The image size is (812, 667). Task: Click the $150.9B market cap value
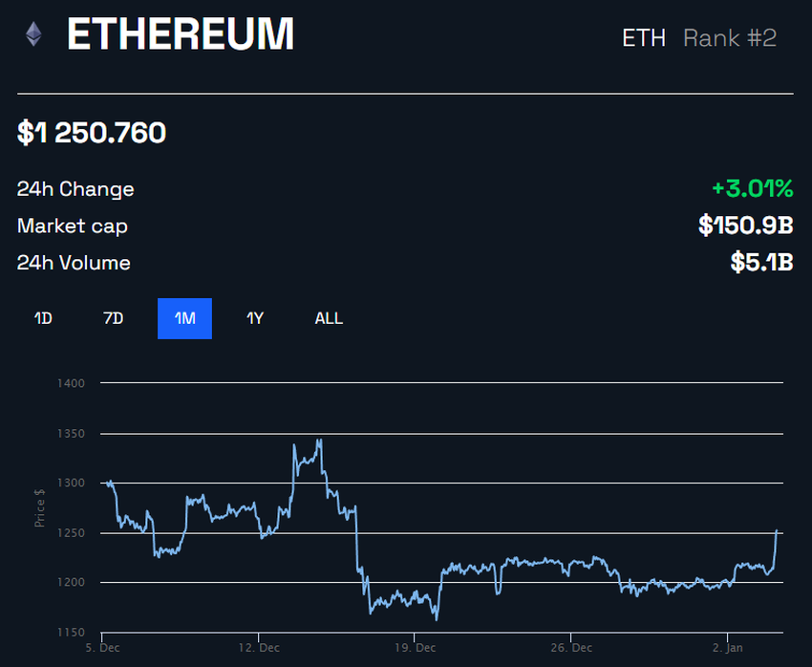coord(746,226)
